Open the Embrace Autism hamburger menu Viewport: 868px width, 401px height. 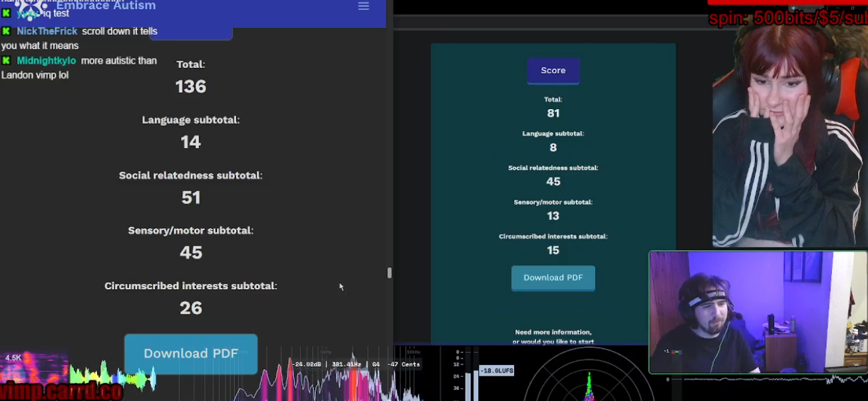(x=363, y=6)
